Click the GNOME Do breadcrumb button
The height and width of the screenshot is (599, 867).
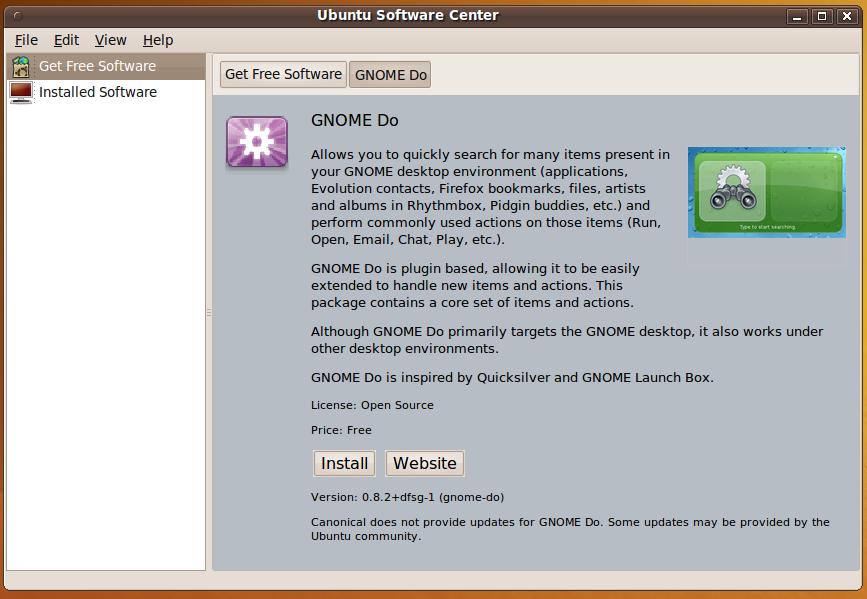coord(390,75)
